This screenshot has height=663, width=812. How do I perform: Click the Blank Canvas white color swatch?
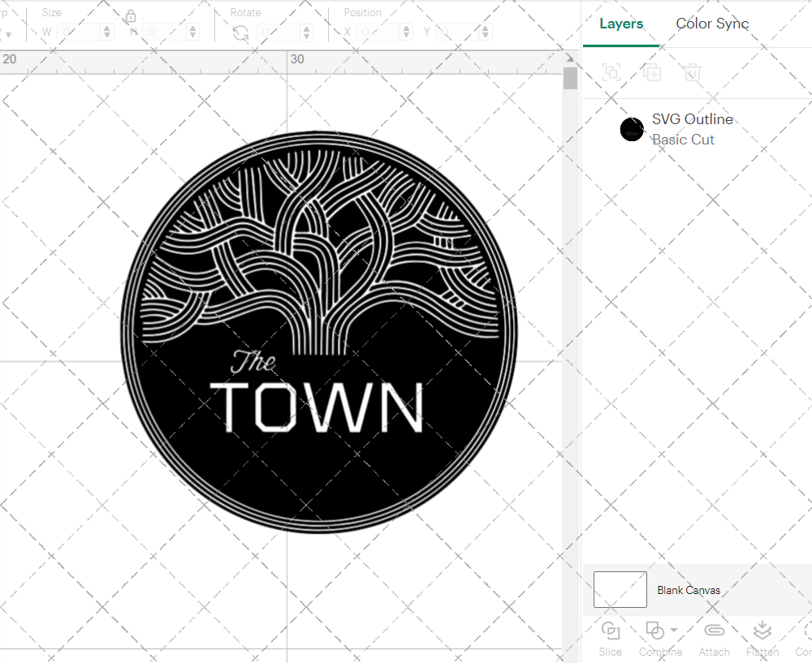tap(620, 589)
